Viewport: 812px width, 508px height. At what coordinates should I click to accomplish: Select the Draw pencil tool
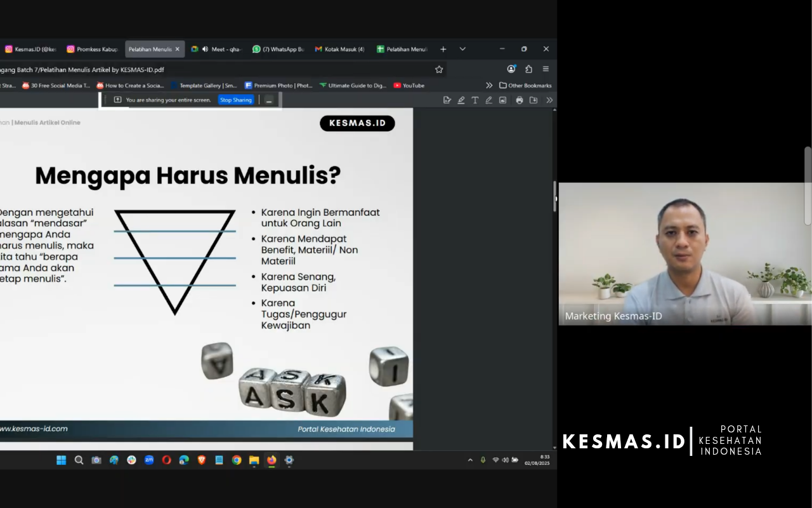click(x=488, y=100)
